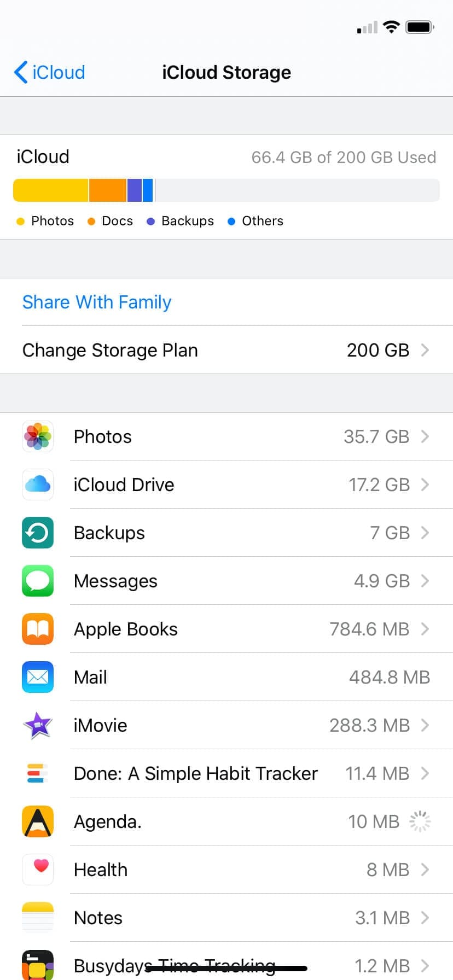The height and width of the screenshot is (980, 453).
Task: Tap the Notes app icon
Action: click(37, 918)
